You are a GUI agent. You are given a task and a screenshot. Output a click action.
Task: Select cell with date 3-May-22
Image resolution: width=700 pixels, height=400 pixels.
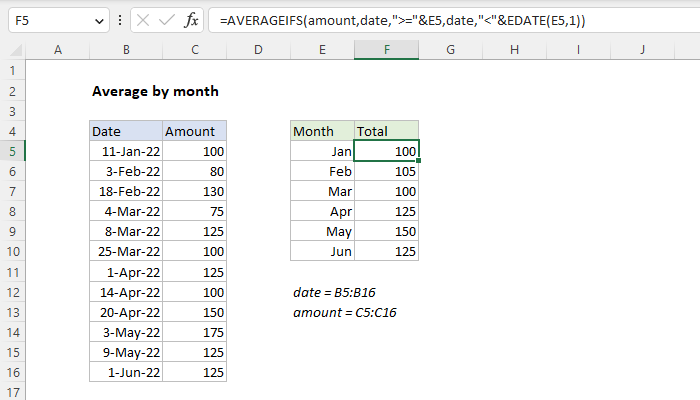pos(126,333)
